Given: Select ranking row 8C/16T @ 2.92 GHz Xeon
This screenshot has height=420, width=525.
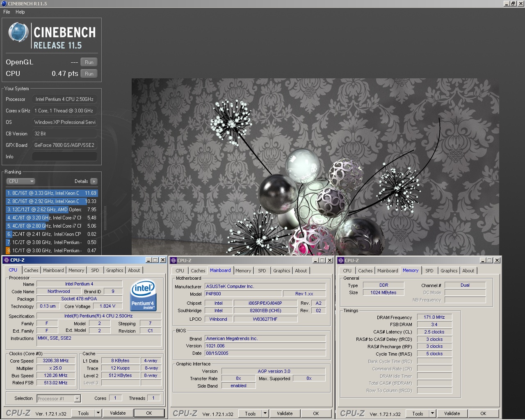Looking at the screenshot, I should pyautogui.click(x=52, y=201).
